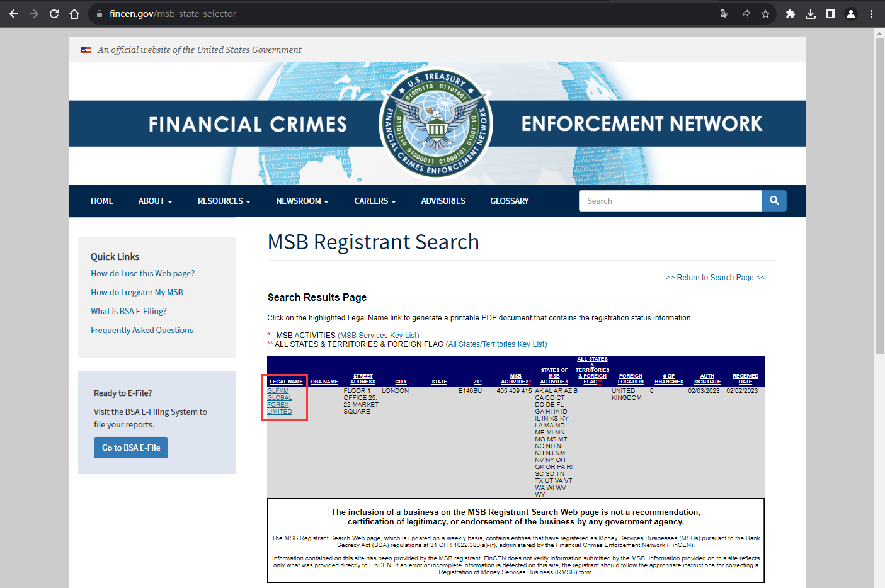
Task: Sort by the STREET ADDRESS column header
Action: tap(363, 379)
